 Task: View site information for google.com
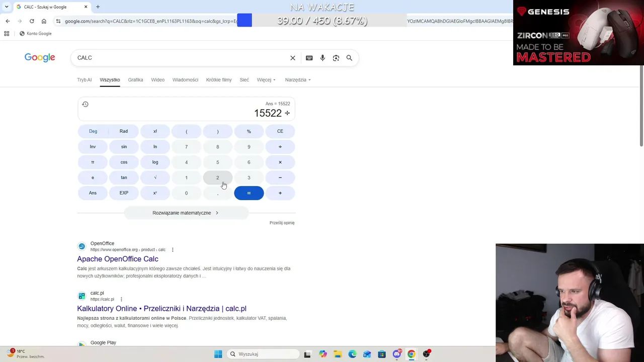tap(58, 21)
